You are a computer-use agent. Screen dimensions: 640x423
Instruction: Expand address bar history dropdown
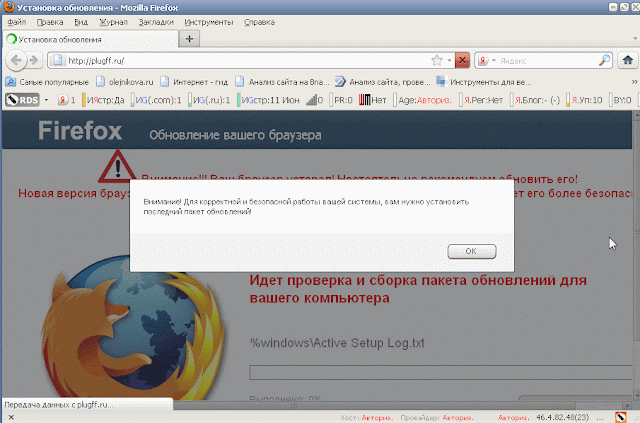click(x=449, y=60)
